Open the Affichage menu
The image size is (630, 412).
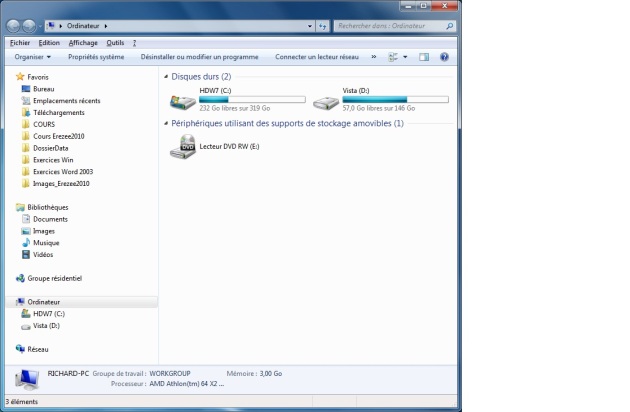pos(83,43)
